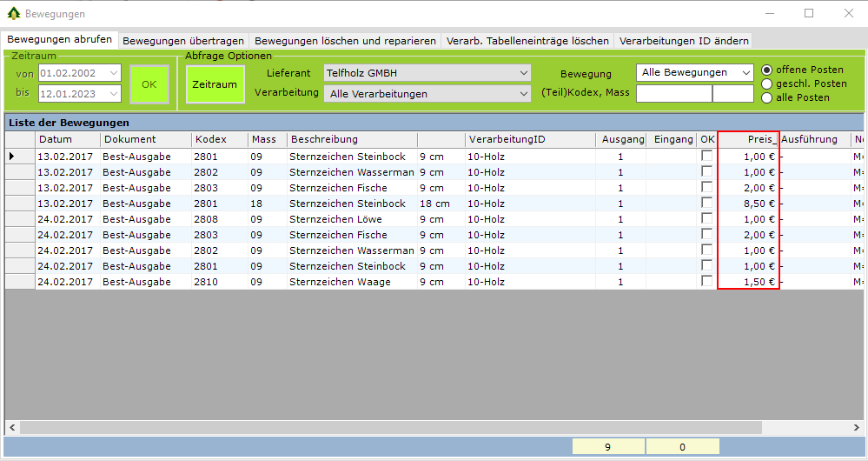
Task: Click the row selector arrow of first row
Action: coord(11,157)
